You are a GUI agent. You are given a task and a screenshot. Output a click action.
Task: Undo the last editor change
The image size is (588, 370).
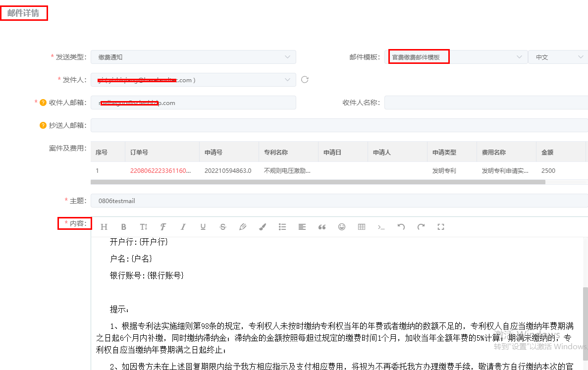coord(401,227)
